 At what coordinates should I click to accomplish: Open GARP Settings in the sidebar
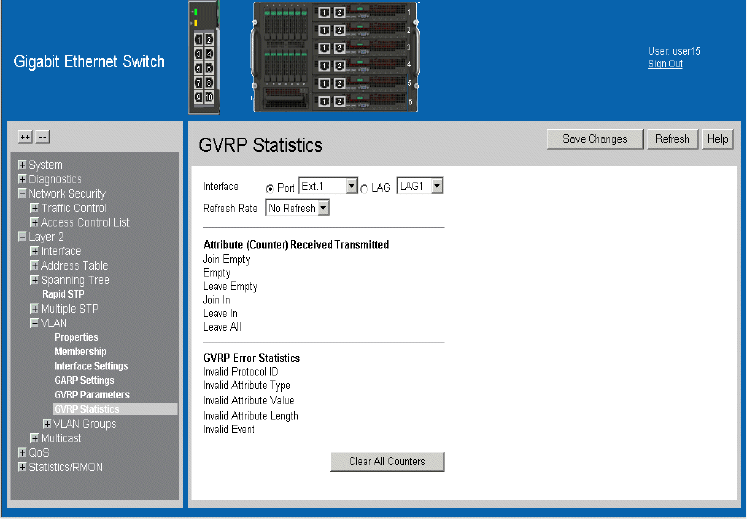point(84,380)
